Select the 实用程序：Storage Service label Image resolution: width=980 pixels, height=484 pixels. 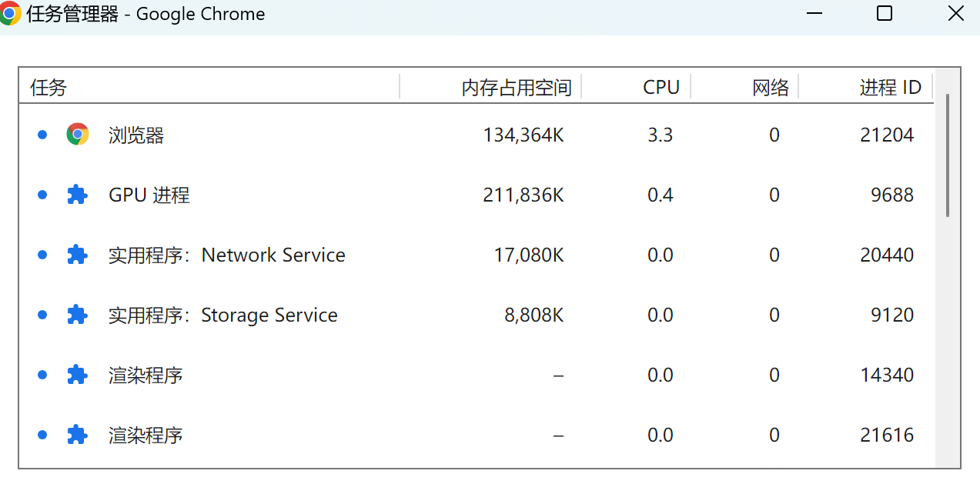pyautogui.click(x=223, y=315)
